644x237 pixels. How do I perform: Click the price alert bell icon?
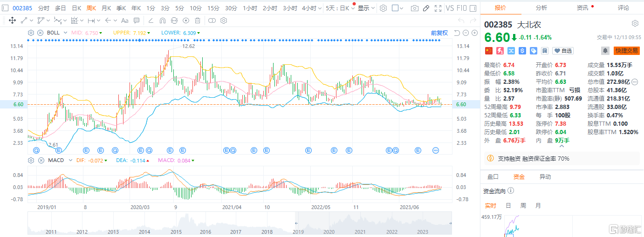(x=605, y=50)
